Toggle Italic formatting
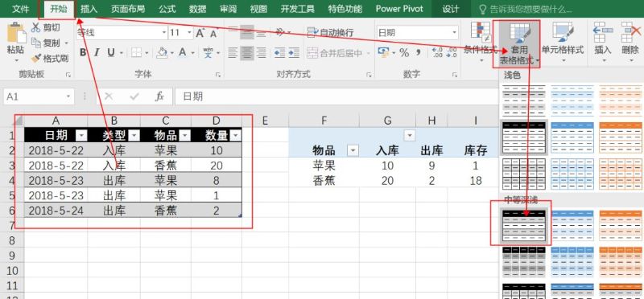Image resolution: width=644 pixels, height=299 pixels. (x=97, y=52)
